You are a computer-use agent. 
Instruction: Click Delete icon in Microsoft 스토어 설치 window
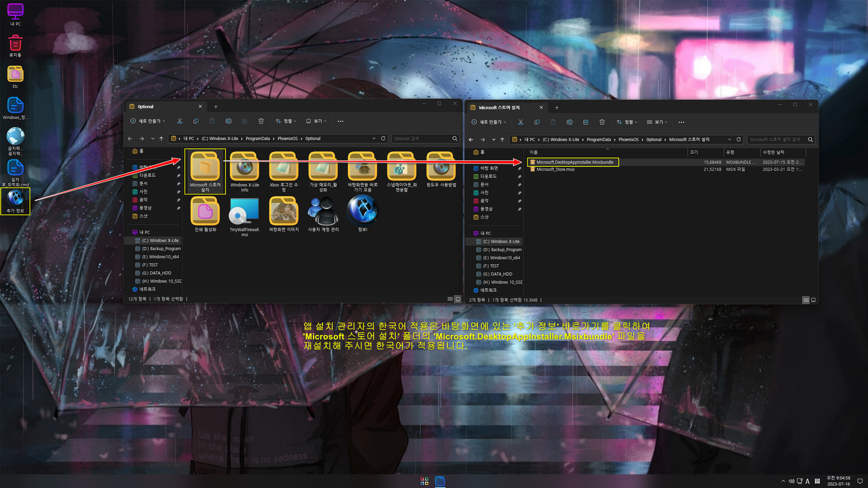click(x=602, y=122)
